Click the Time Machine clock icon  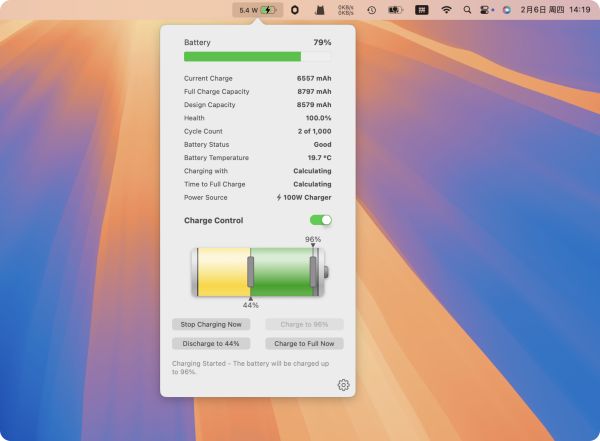371,10
